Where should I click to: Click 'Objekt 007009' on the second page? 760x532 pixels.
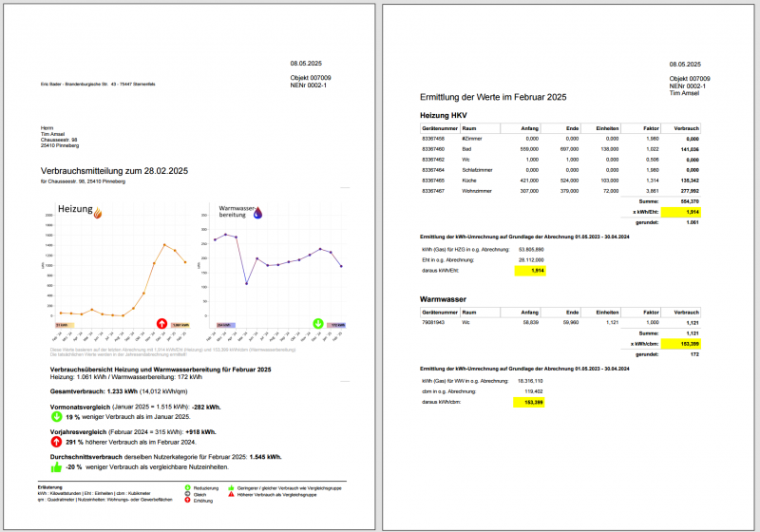[690, 79]
